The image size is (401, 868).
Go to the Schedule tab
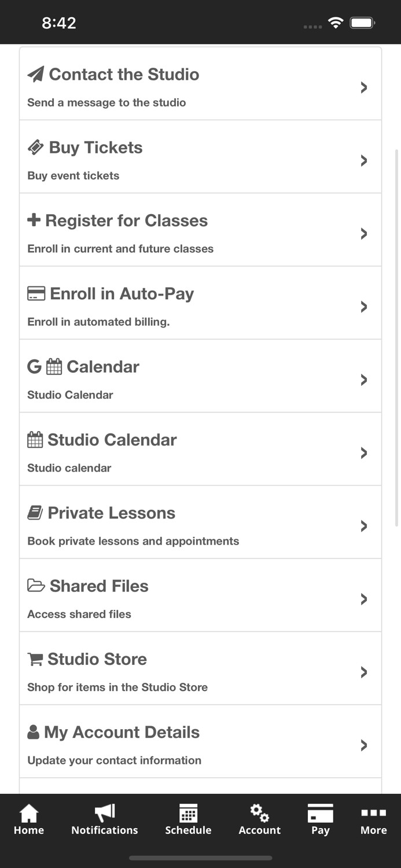coord(188,821)
